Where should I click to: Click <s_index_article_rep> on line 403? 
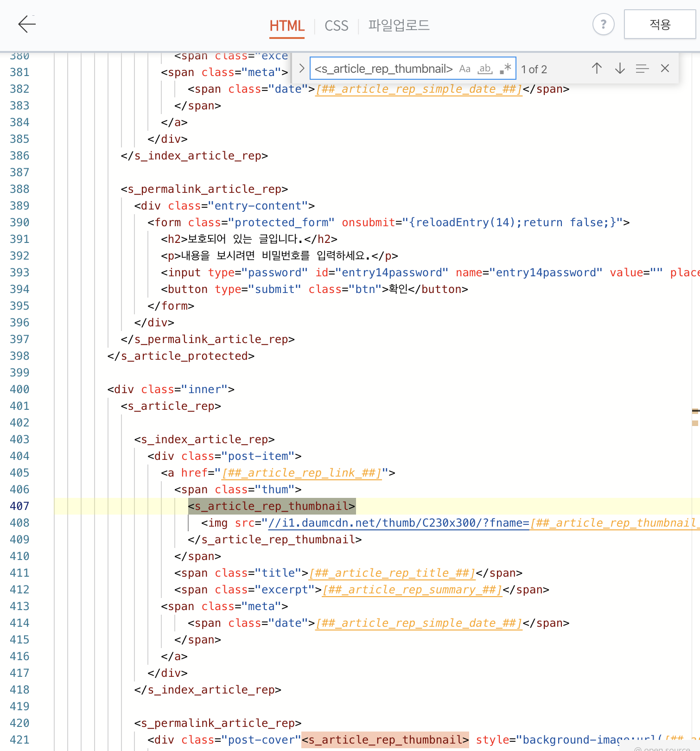pyautogui.click(x=204, y=439)
